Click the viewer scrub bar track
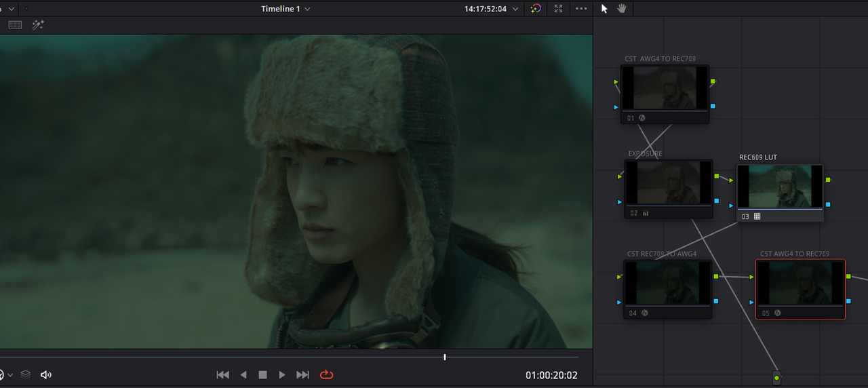Image resolution: width=868 pixels, height=388 pixels. pyautogui.click(x=289, y=357)
